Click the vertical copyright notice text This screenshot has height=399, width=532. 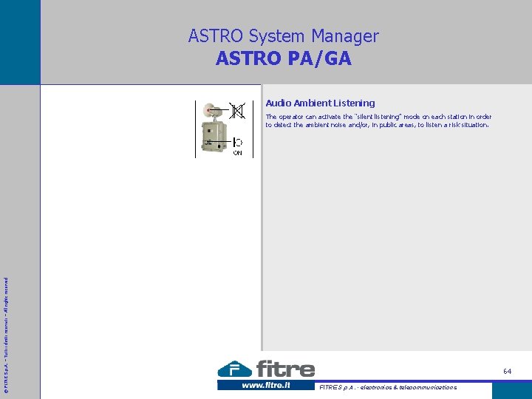click(x=6, y=335)
